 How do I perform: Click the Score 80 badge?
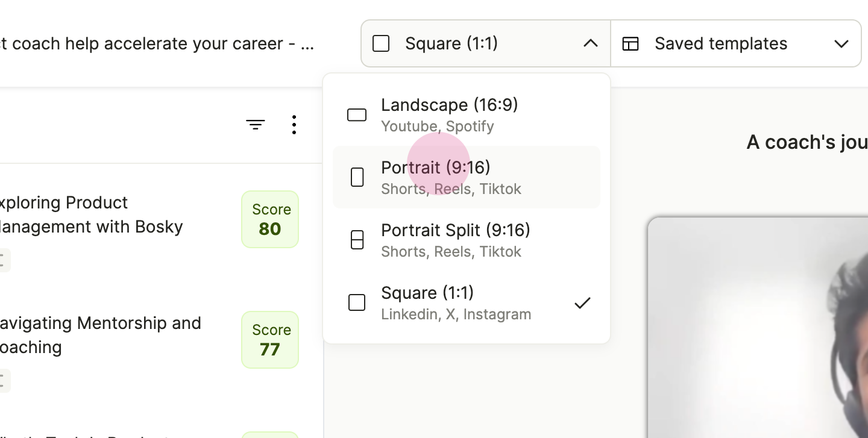(270, 219)
